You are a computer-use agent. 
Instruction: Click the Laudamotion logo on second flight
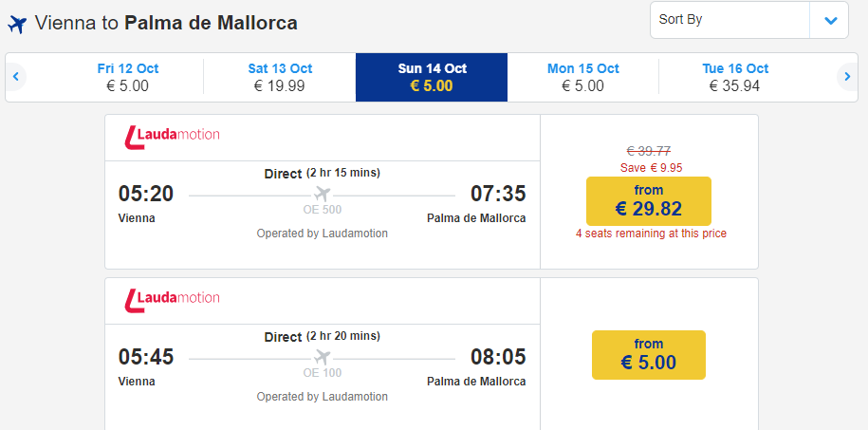(x=172, y=301)
